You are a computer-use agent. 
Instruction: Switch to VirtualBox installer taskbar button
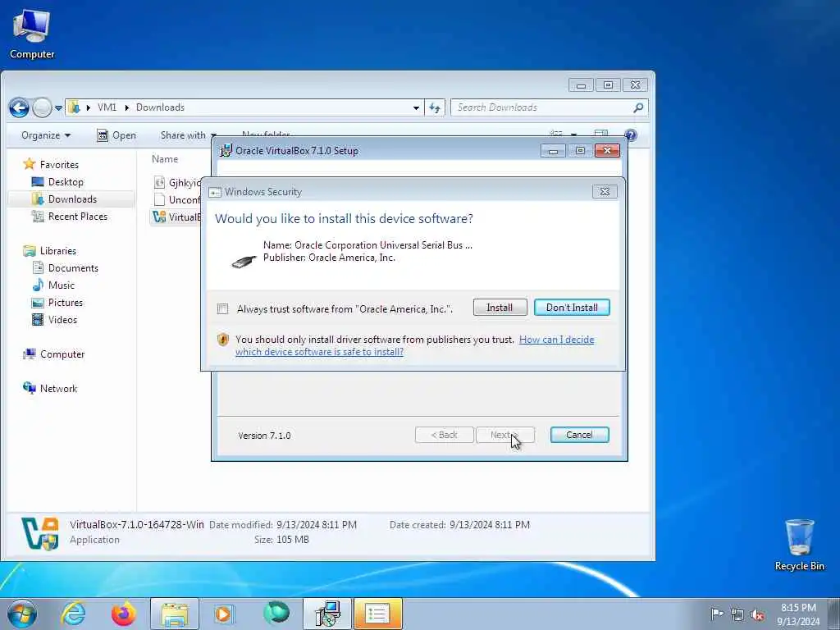(327, 614)
